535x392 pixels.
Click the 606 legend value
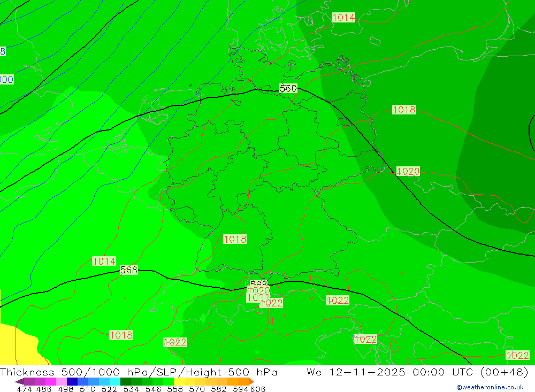pos(258,389)
